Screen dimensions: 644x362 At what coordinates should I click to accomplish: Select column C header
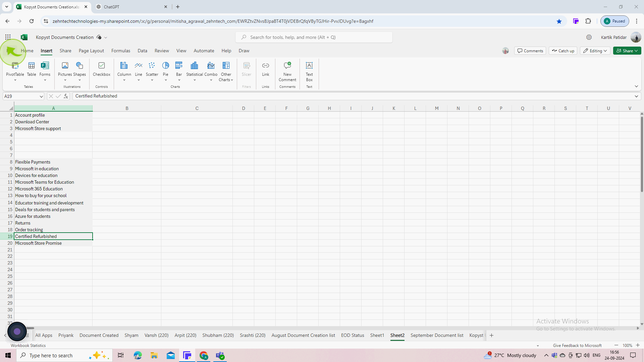click(x=197, y=108)
